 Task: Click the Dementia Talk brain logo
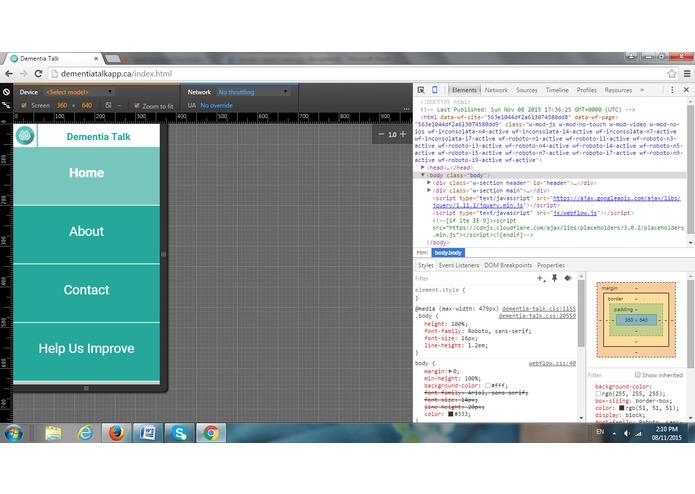tap(25, 136)
